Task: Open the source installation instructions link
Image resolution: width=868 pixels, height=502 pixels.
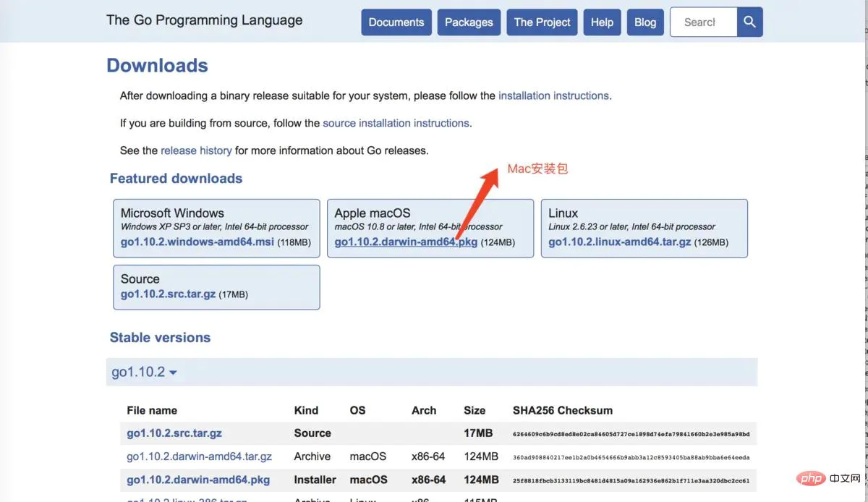Action: (x=396, y=123)
